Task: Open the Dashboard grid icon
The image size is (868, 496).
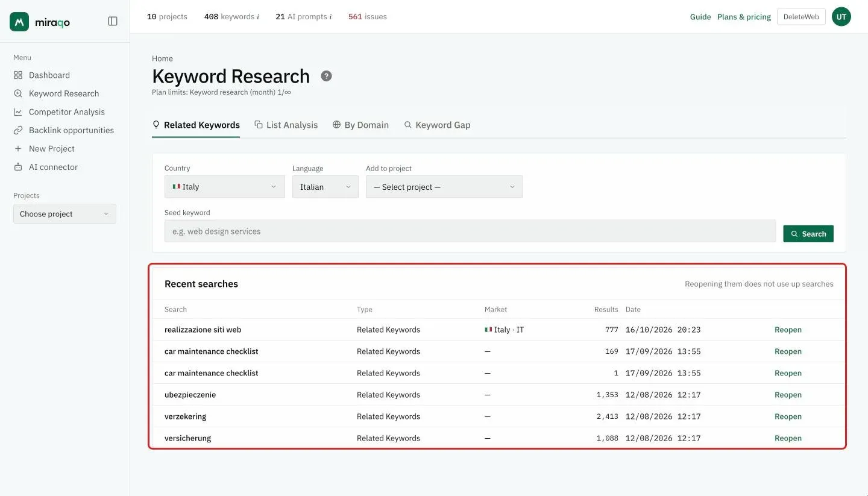Action: pyautogui.click(x=18, y=75)
